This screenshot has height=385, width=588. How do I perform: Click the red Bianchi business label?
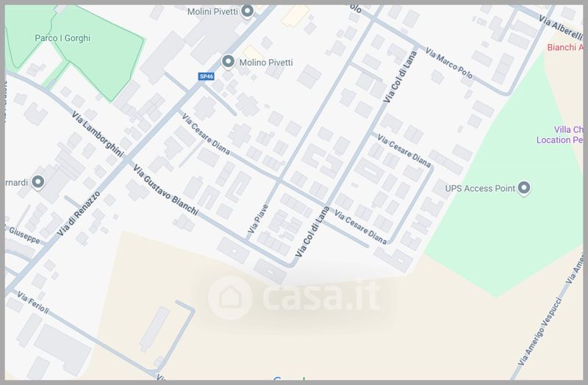click(x=564, y=48)
